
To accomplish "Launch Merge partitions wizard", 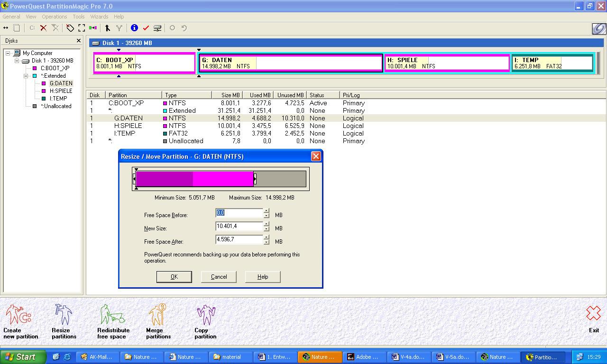I will 158,321.
